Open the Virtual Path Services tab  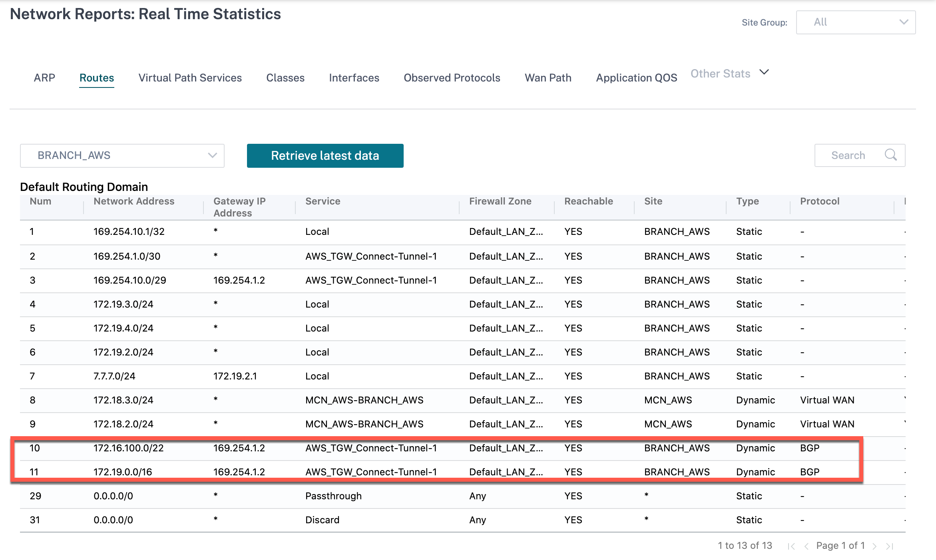tap(190, 77)
